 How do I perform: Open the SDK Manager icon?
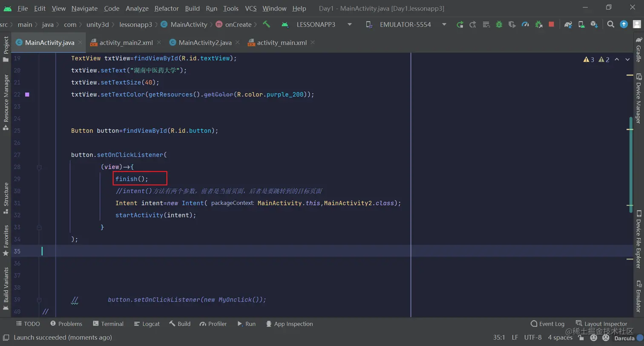point(594,25)
